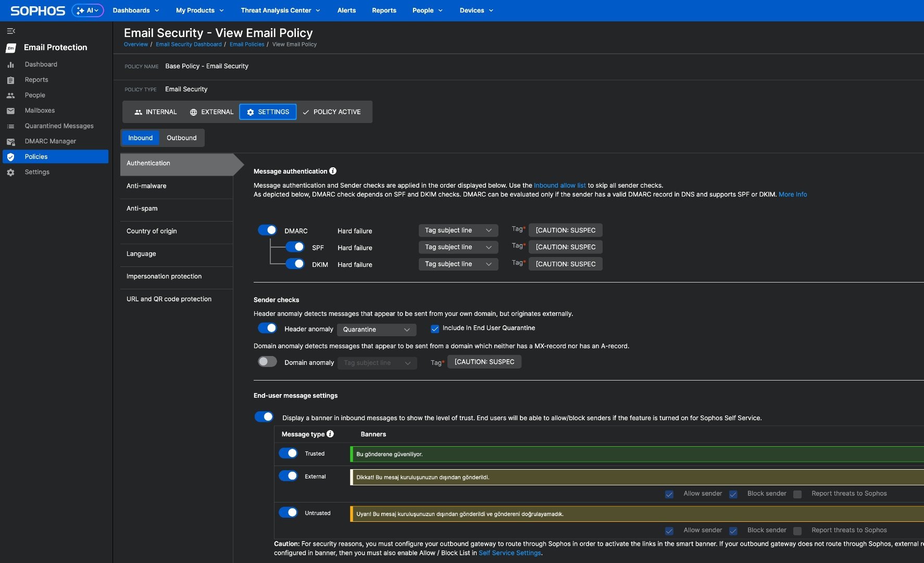924x563 pixels.
Task: Uncheck Include In End User Quarantine
Action: pos(435,329)
